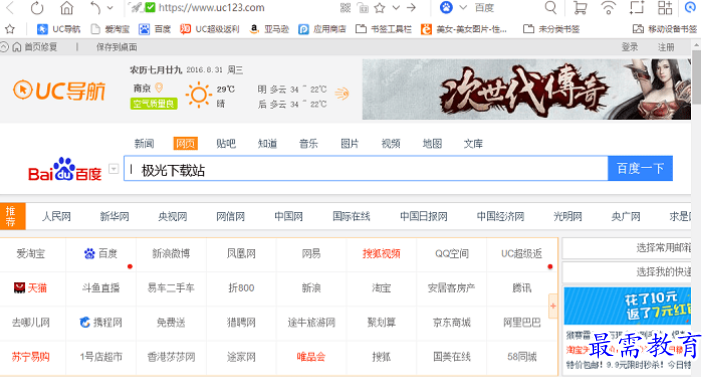Expand the 书签工具栏 bookmark folder
Screen dimensions: 710x377
[384, 29]
